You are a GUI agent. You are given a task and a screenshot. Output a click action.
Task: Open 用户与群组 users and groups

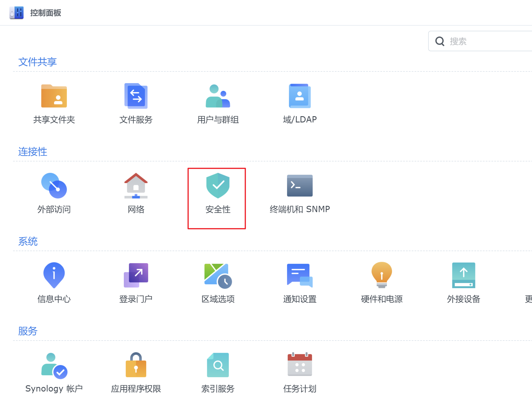[218, 96]
